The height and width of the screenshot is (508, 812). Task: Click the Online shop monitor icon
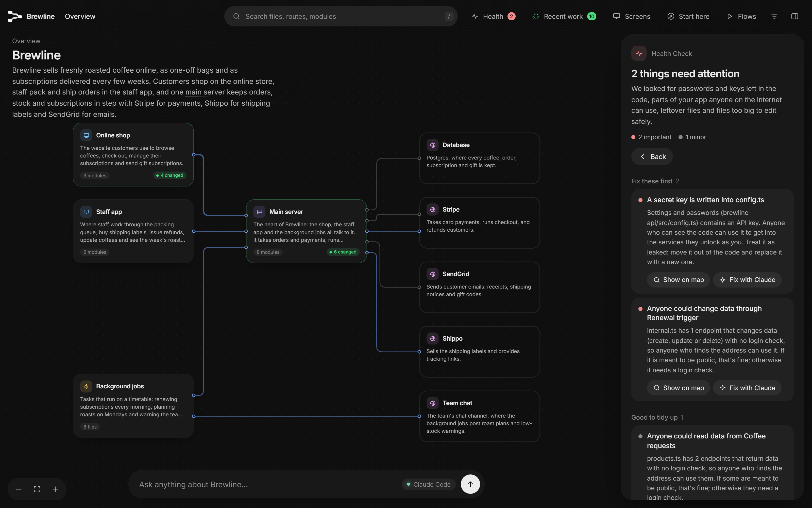point(86,135)
